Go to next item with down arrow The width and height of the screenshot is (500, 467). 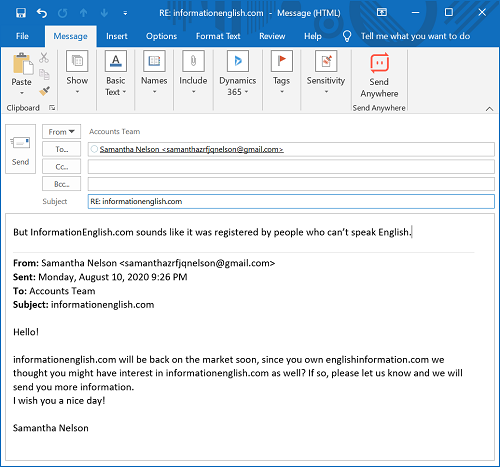[104, 13]
